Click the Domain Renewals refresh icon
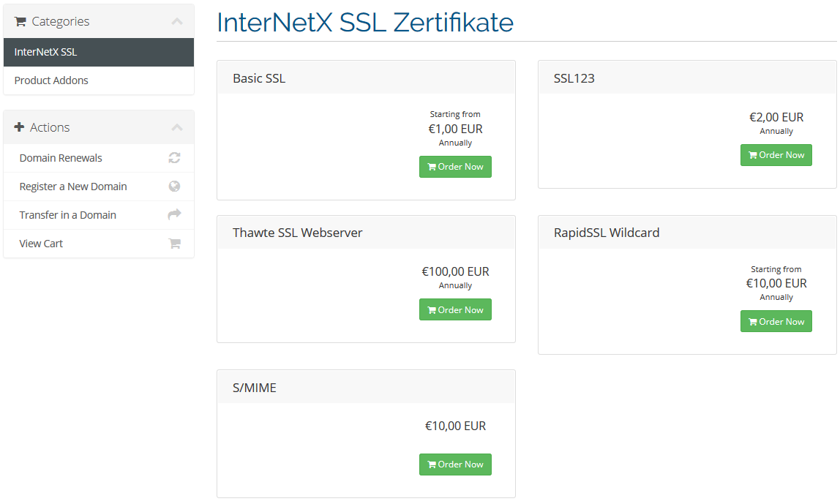The width and height of the screenshot is (840, 504). point(174,157)
